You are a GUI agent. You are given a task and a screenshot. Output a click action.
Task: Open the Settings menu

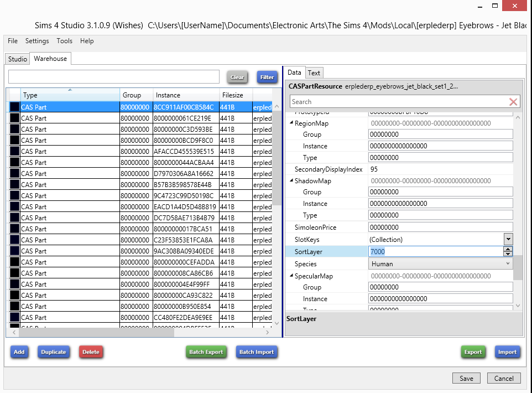[37, 41]
